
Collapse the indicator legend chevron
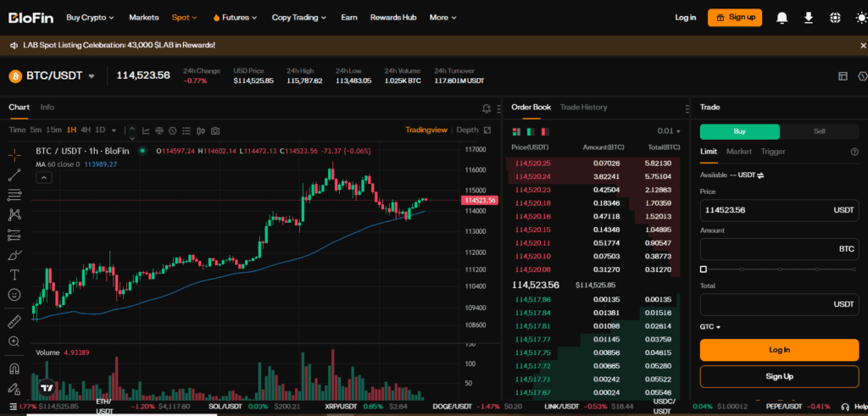(44, 178)
